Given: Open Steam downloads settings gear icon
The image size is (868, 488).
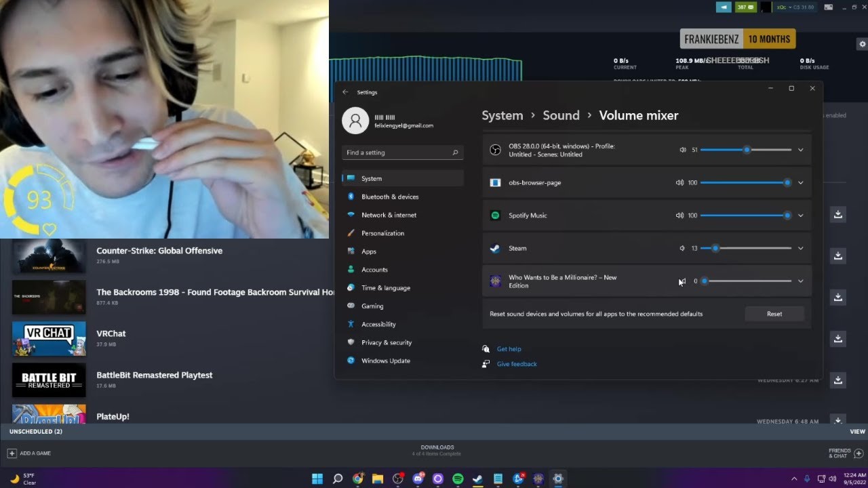Looking at the screenshot, I should click(x=862, y=44).
